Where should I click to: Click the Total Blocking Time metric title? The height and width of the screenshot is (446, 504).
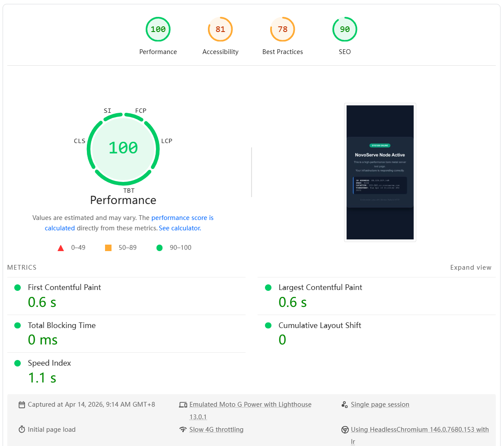click(62, 325)
